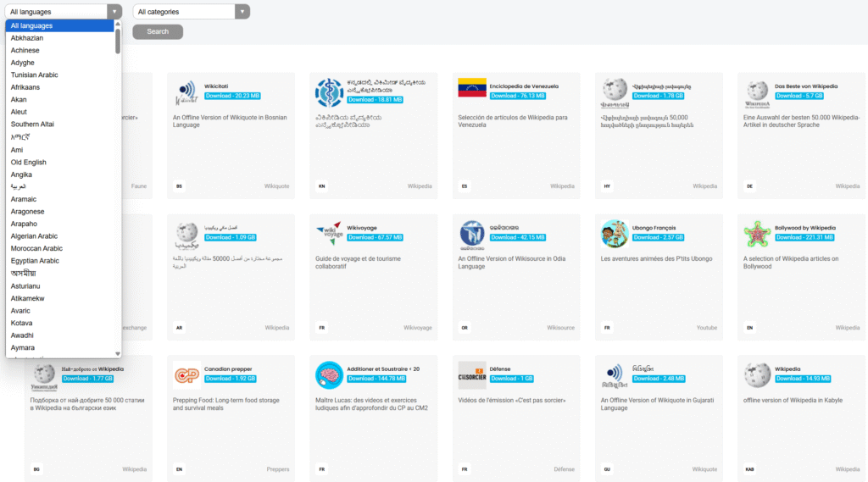This screenshot has height=482, width=868.
Task: Download Das Beste von Wikipedia 5.7 GB
Action: (799, 96)
